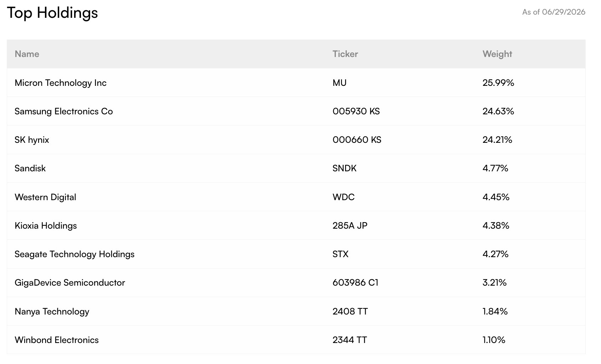
Task: Click the 4.45% weight value
Action: 496,197
